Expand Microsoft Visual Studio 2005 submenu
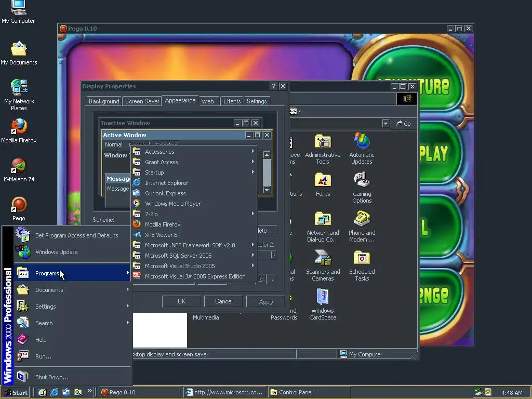This screenshot has height=399, width=532. pyautogui.click(x=194, y=266)
